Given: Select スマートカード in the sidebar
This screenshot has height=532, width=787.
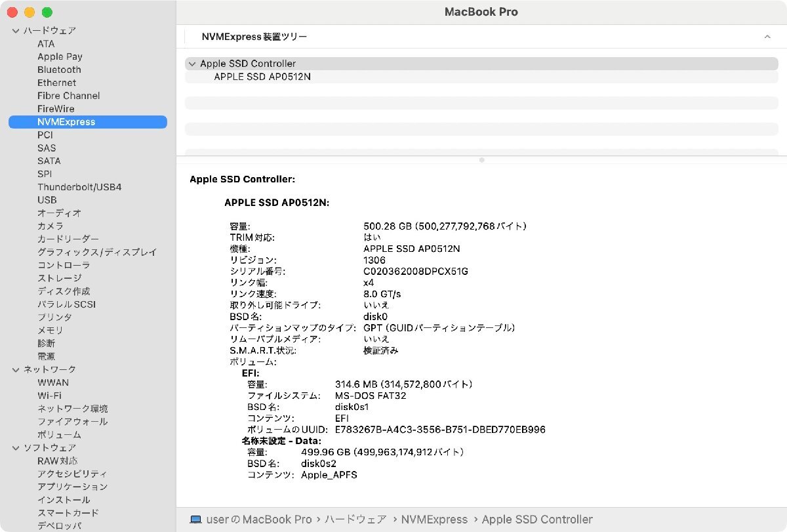Looking at the screenshot, I should [68, 513].
